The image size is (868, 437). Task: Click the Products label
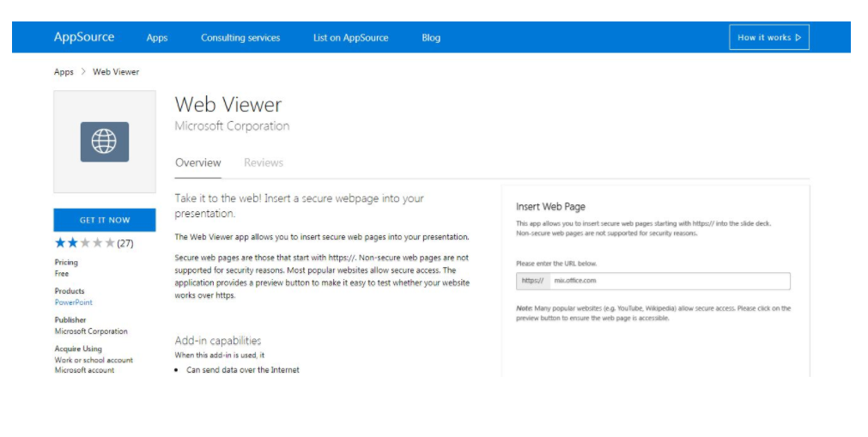pyautogui.click(x=70, y=291)
